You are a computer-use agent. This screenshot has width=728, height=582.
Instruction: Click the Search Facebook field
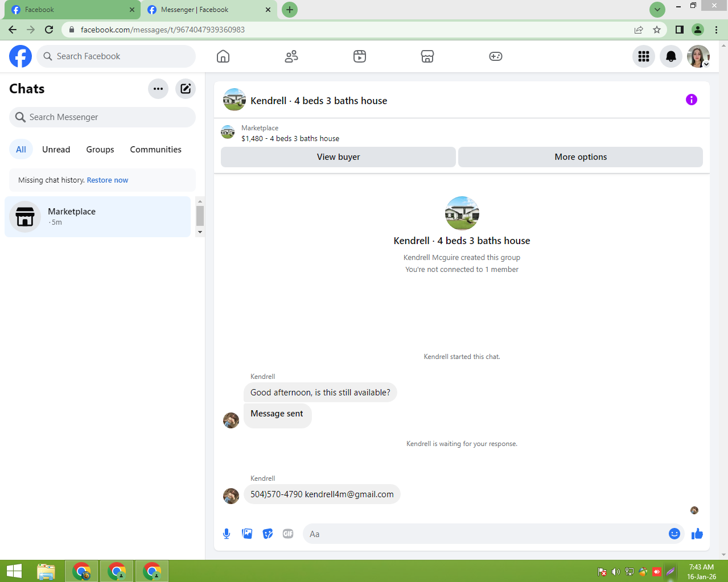(x=116, y=56)
